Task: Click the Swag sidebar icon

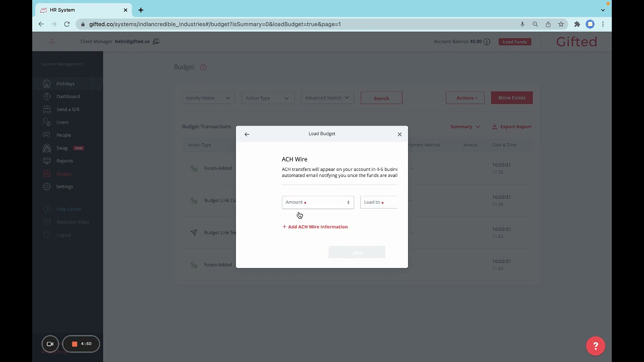Action: point(47,148)
